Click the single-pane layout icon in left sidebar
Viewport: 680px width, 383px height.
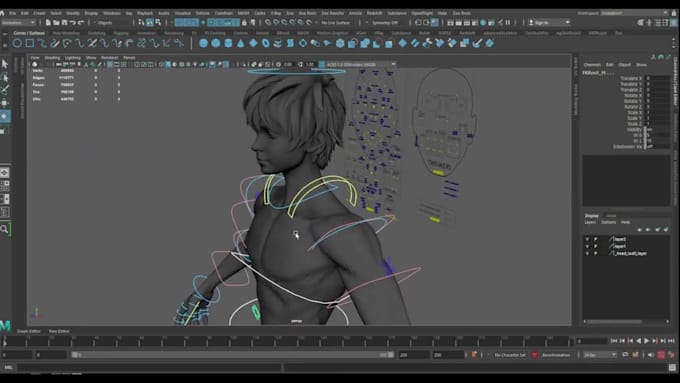click(x=5, y=173)
